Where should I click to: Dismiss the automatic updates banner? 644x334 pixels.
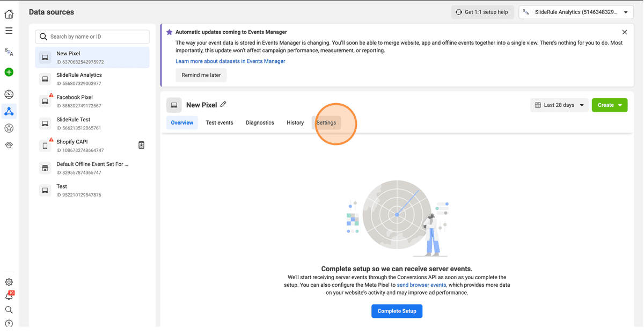(x=624, y=32)
